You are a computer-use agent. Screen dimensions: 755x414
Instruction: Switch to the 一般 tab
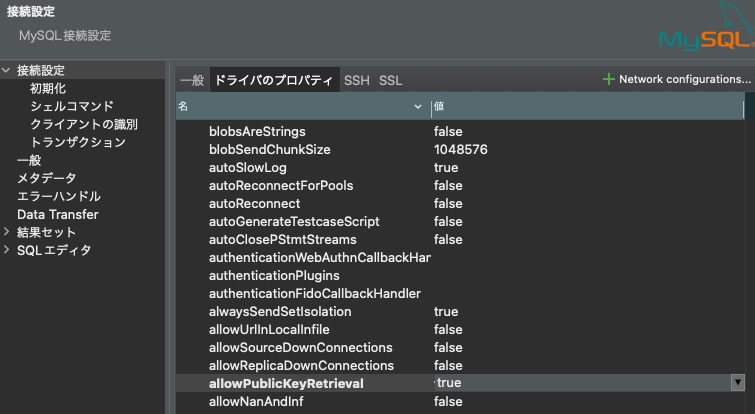(x=192, y=80)
